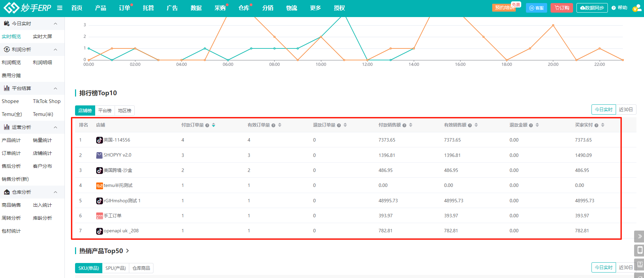The width and height of the screenshot is (644, 278).
Task: Click the 数据同步 button
Action: 592,8
